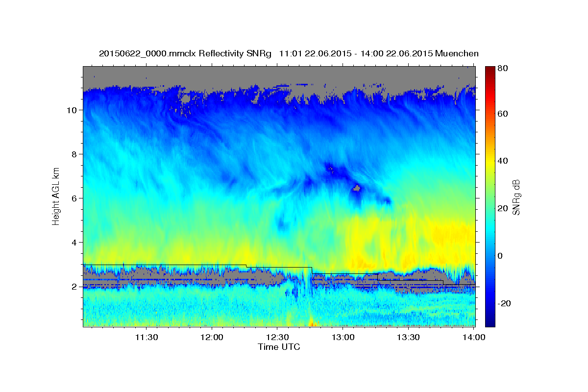Click the small gray hole near 6.5 km at 13:05
This screenshot has height=392, width=588.
[357, 188]
